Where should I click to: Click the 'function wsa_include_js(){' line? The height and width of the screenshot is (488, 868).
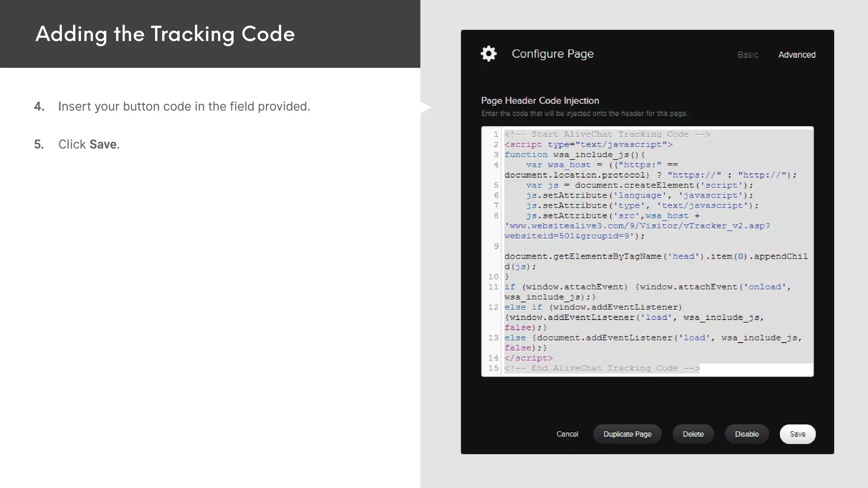574,155
